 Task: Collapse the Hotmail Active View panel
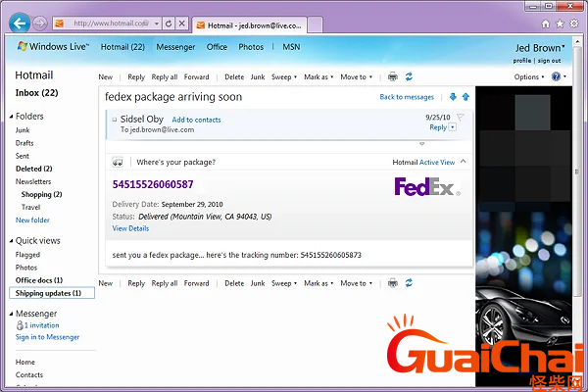tap(464, 162)
